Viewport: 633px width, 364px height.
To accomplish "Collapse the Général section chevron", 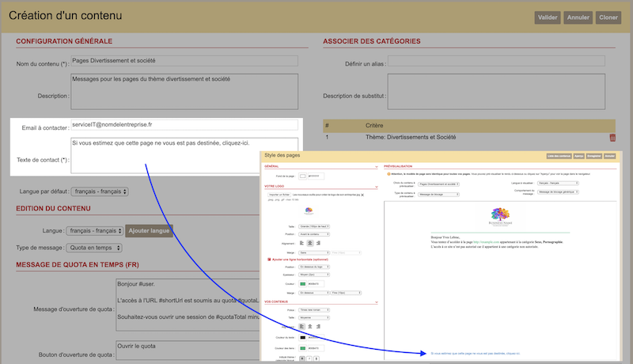I will point(377,167).
